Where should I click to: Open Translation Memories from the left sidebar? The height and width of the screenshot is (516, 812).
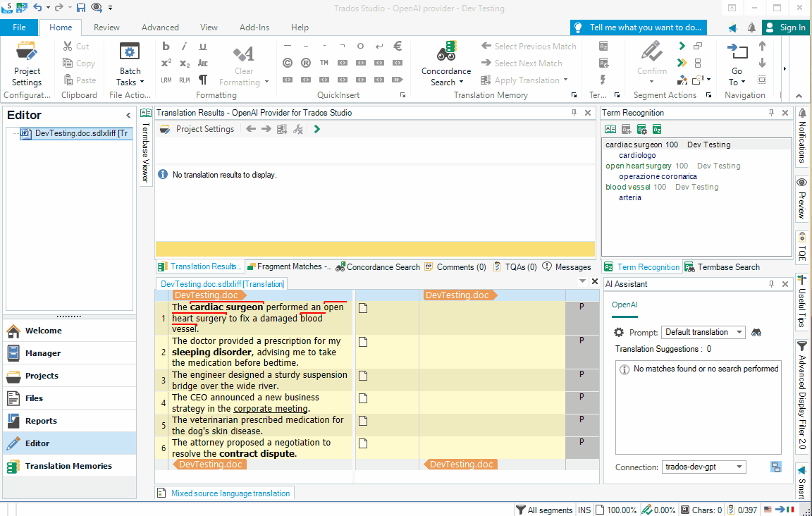69,465
